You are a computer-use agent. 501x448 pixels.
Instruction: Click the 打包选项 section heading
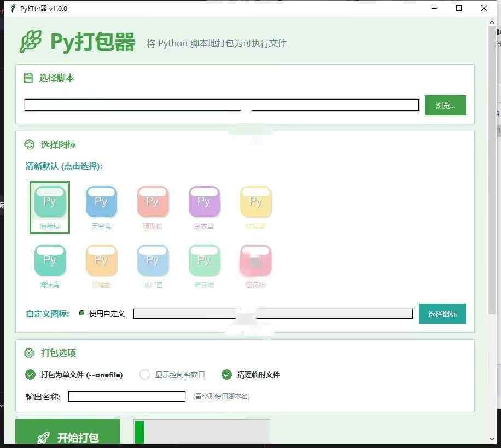[59, 353]
